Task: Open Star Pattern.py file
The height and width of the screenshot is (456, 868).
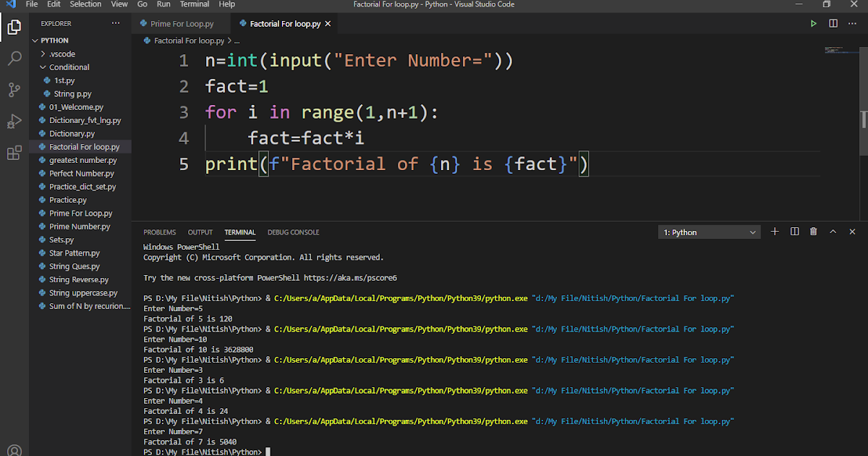Action: click(x=80, y=253)
